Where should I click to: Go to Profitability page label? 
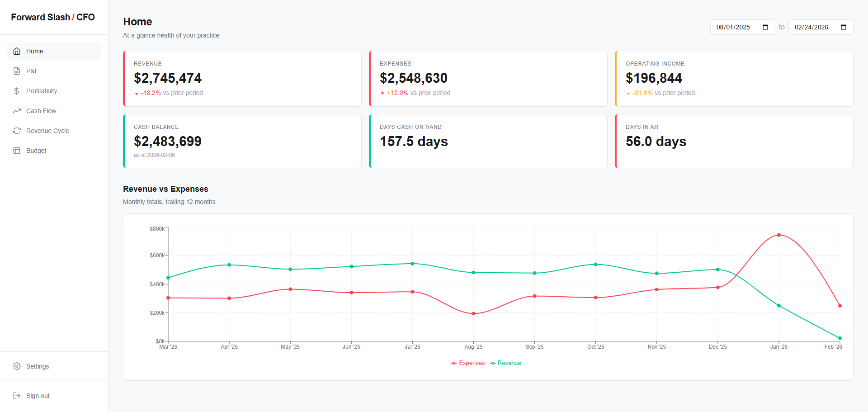[x=42, y=91]
